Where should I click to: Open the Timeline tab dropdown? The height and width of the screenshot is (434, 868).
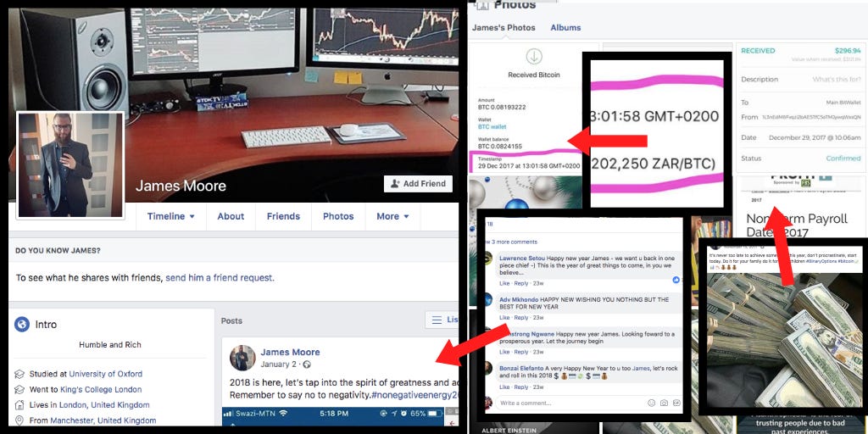click(x=171, y=216)
